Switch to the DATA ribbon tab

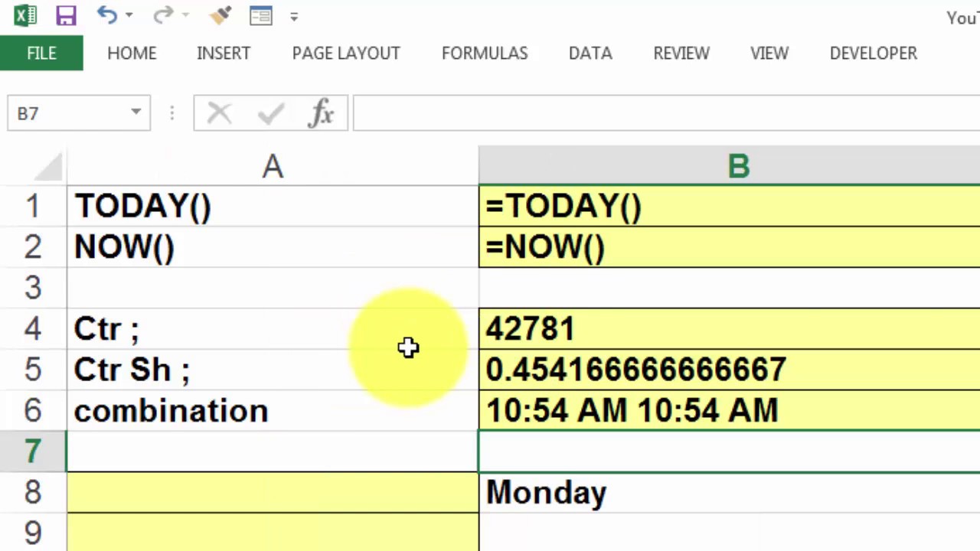pyautogui.click(x=590, y=54)
